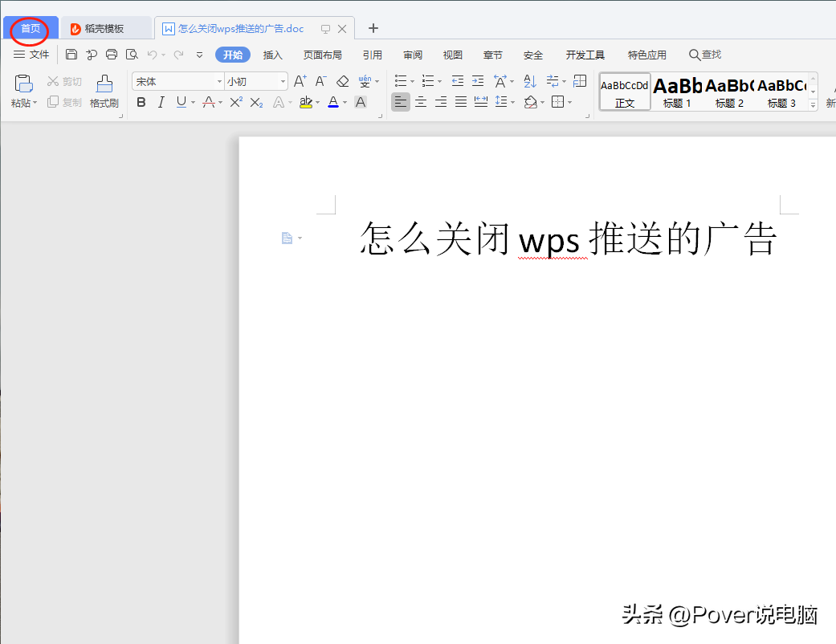Click the increase indent icon
Viewport: 836px width, 644px height.
tap(478, 81)
